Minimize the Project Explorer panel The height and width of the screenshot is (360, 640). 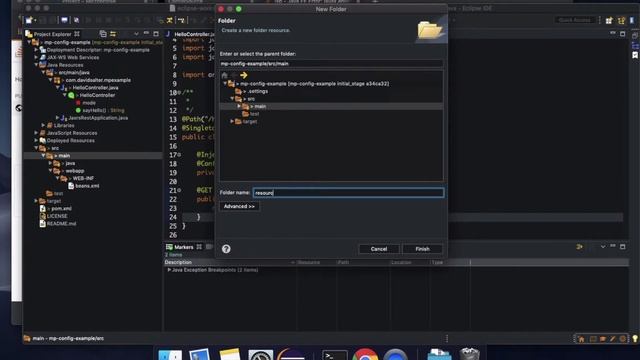point(146,33)
